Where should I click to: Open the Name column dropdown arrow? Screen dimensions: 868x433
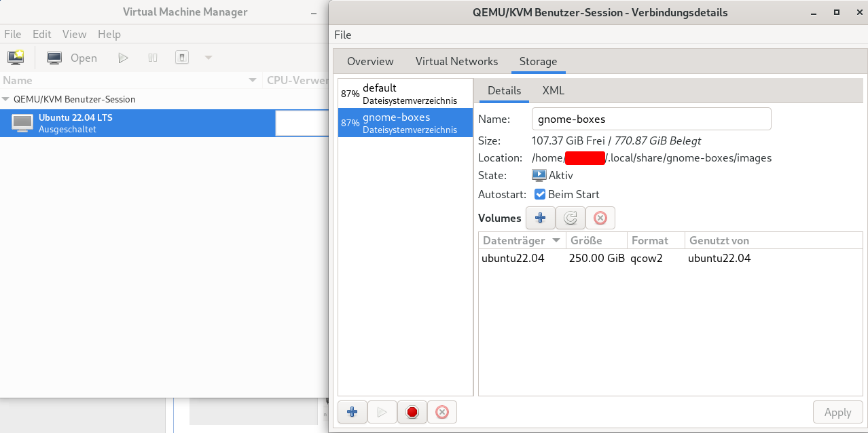tap(253, 80)
